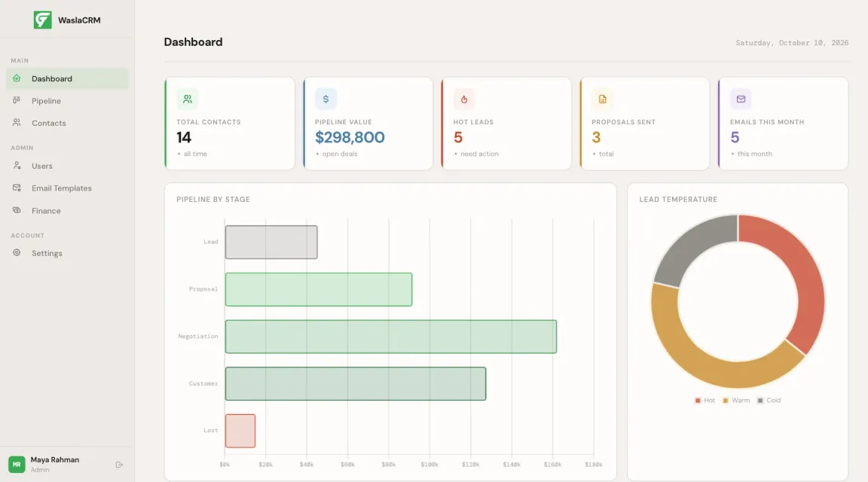Click the red Hot legend swatch
Screen dimensions: 868x482
[698, 400]
